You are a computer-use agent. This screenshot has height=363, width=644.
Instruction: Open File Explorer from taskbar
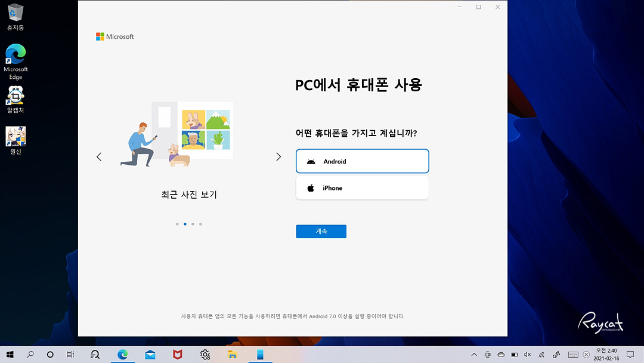click(233, 355)
